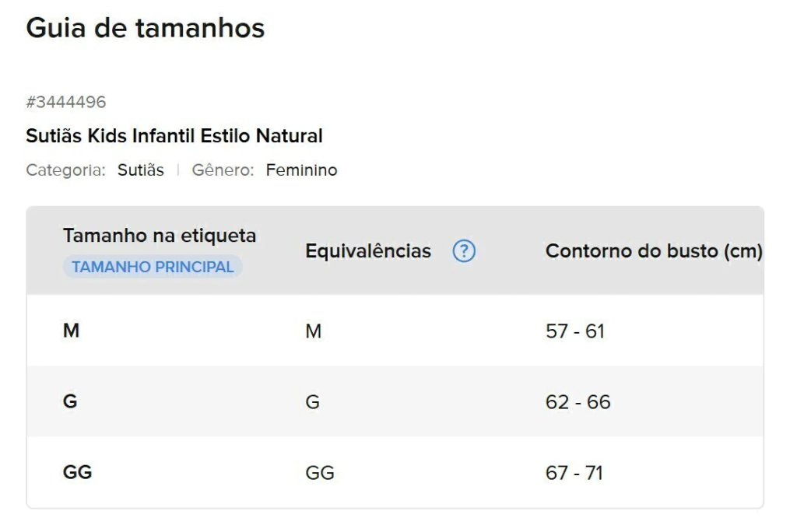
Task: Click the Sutiãs category value
Action: click(x=141, y=170)
